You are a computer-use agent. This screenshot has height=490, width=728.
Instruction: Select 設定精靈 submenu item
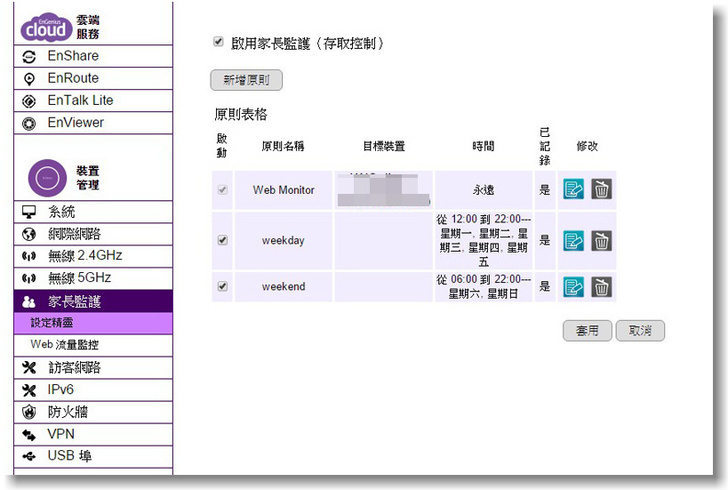tap(52, 323)
